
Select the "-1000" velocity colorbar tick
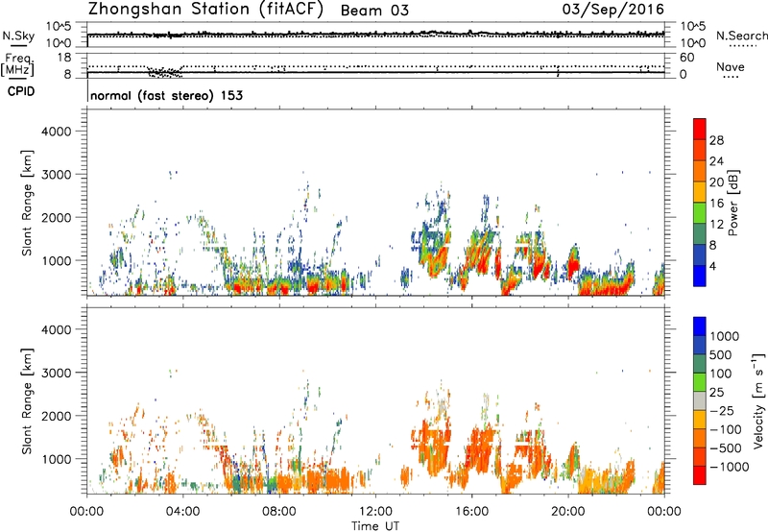pyautogui.click(x=729, y=467)
